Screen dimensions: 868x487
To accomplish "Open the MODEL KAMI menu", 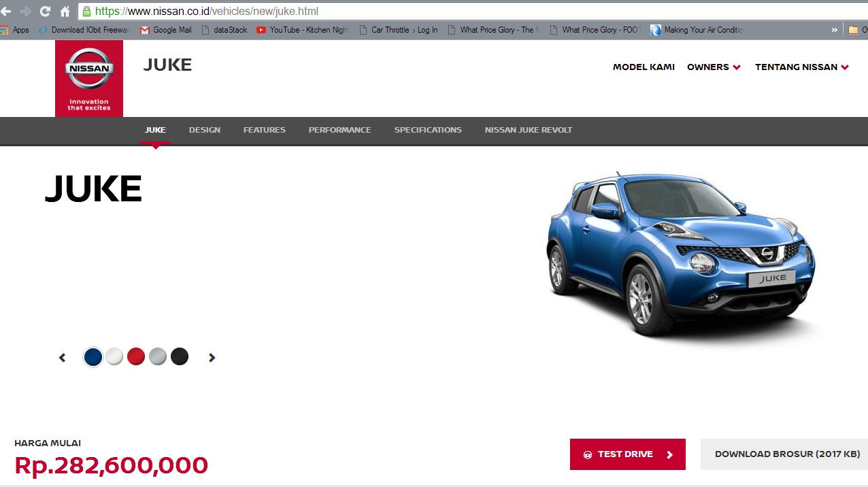I will 644,67.
